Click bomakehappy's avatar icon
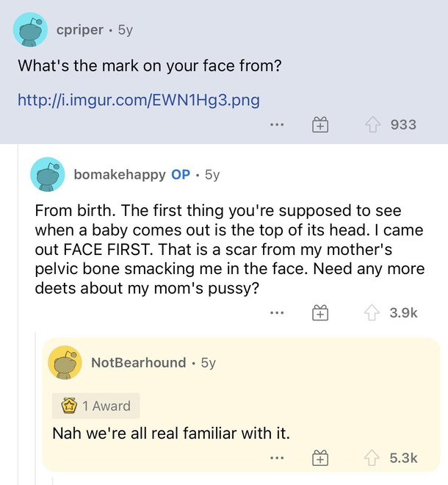The width and height of the screenshot is (448, 485). tap(48, 174)
